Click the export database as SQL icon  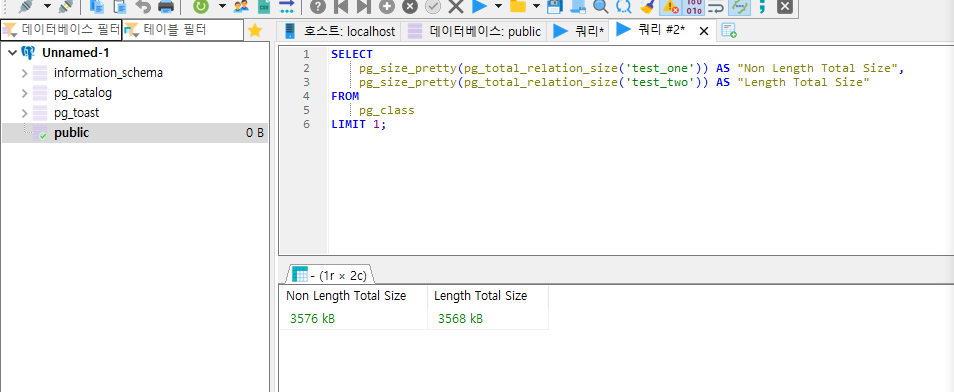tap(287, 7)
